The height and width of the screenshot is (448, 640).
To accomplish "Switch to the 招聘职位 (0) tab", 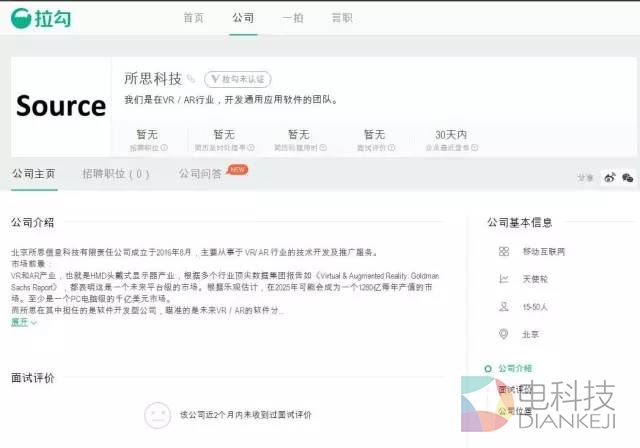I will pyautogui.click(x=116, y=173).
